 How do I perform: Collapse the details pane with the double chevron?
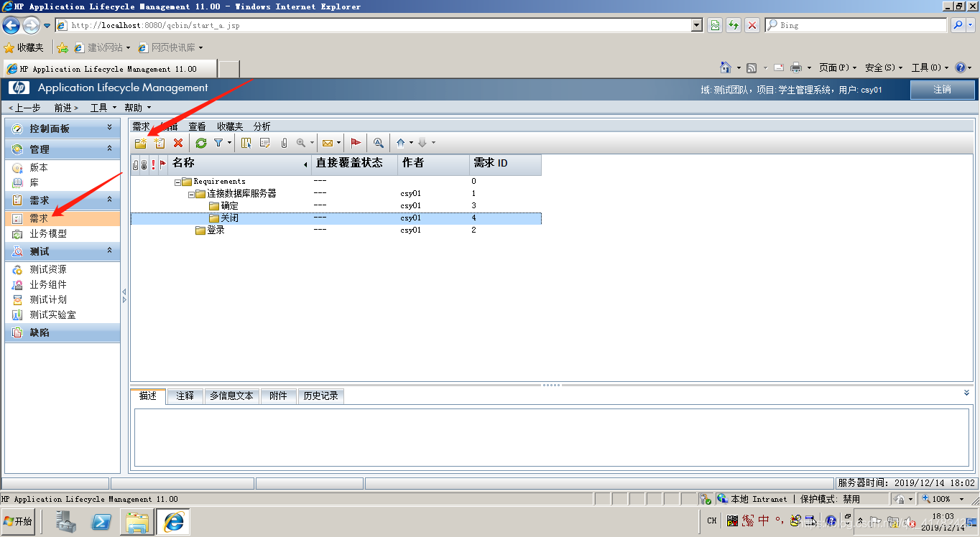click(966, 393)
